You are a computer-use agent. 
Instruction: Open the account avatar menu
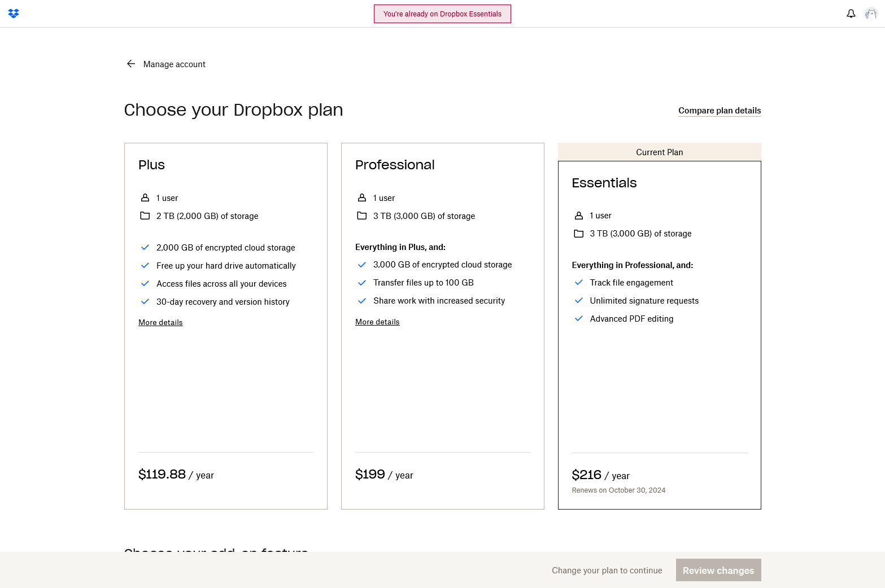coord(871,14)
